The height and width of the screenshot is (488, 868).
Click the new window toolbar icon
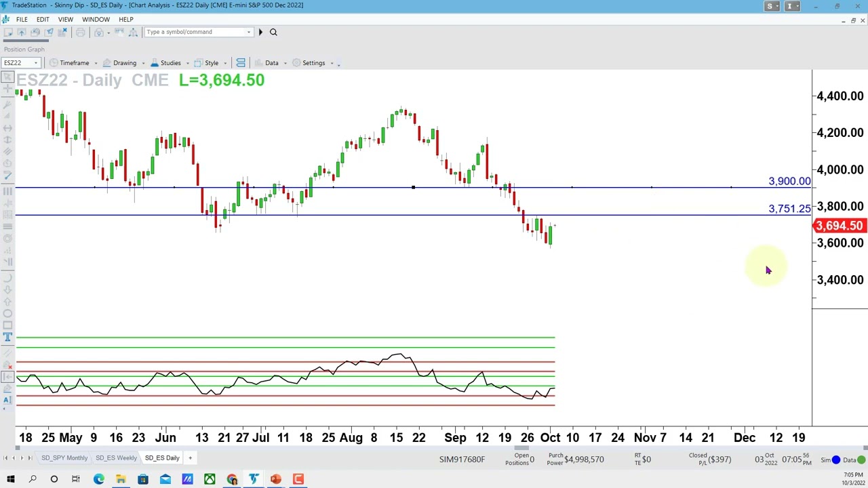[x=8, y=32]
